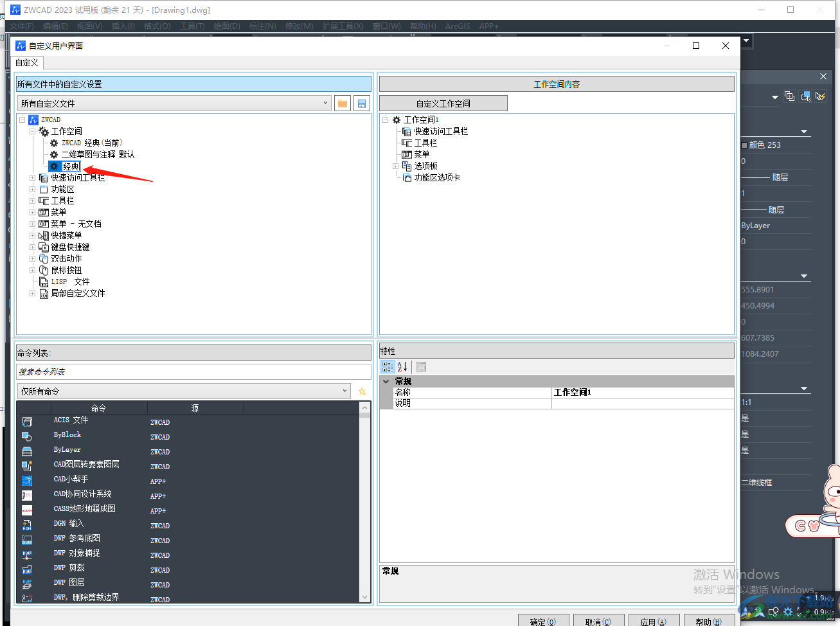Open the 视图(V) menu in ZWCAD window
Image resolution: width=840 pixels, height=626 pixels.
tap(89, 26)
